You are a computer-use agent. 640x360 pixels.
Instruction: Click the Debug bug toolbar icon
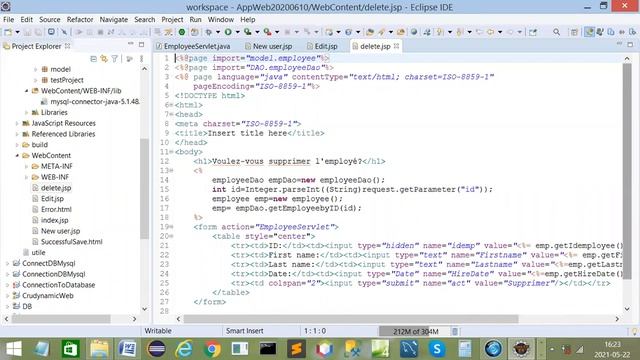point(209,32)
